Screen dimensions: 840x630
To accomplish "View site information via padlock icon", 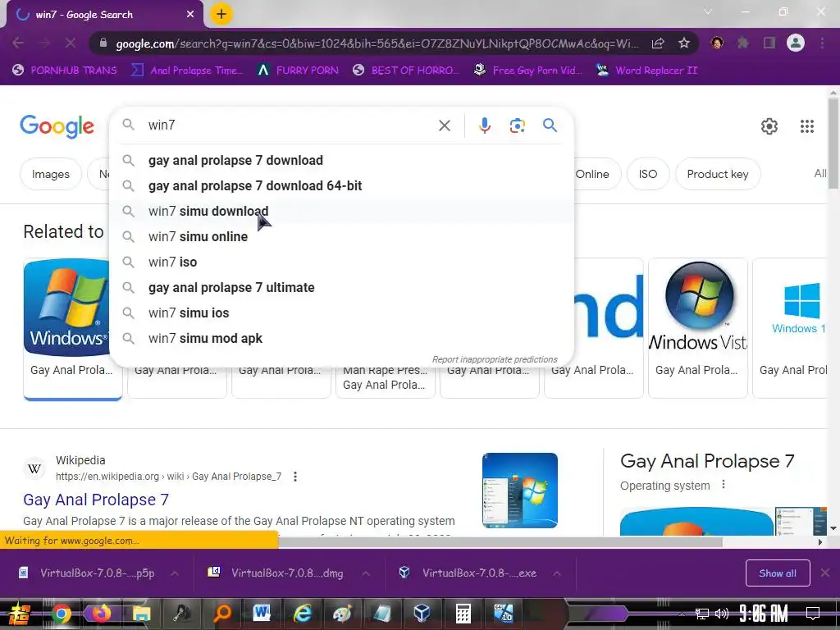I will coord(103,43).
